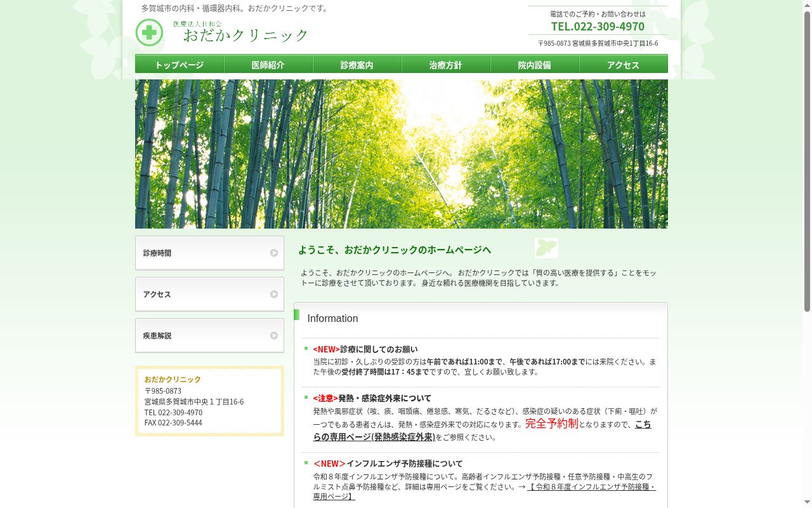Viewport: 812px width, 508px height.
Task: Click the Information section heading
Action: coord(332,318)
